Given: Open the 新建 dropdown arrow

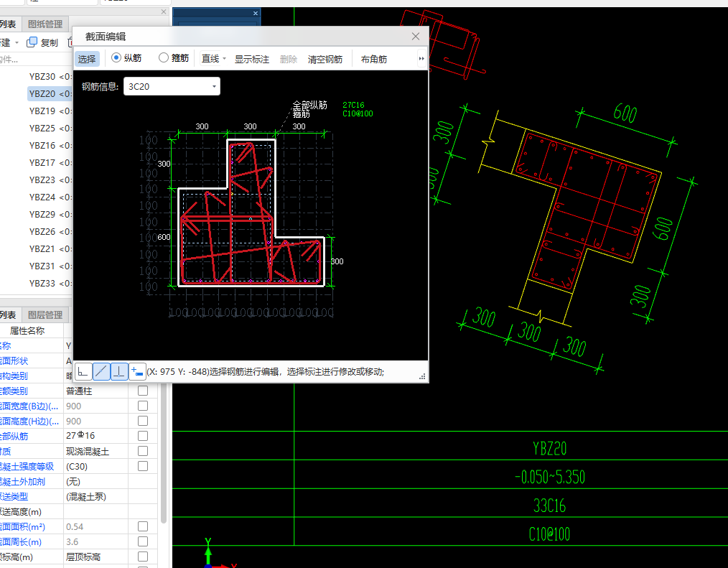Looking at the screenshot, I should click(17, 43).
